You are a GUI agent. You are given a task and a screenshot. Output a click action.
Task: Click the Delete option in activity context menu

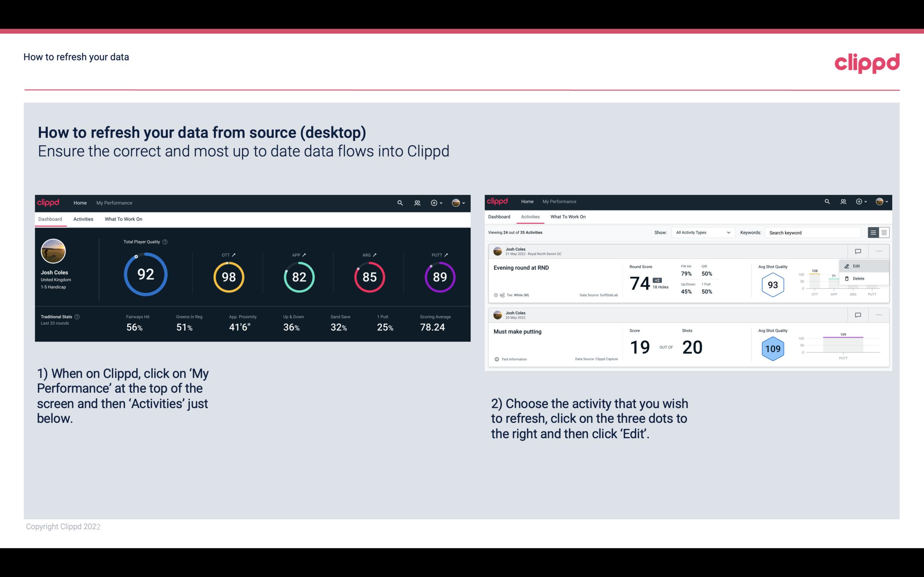pyautogui.click(x=858, y=278)
